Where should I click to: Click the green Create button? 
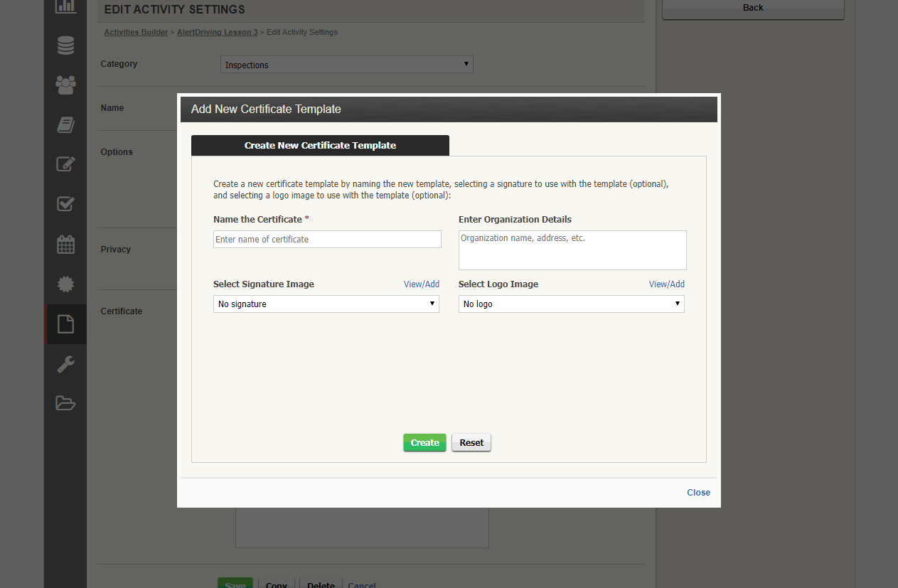point(424,442)
